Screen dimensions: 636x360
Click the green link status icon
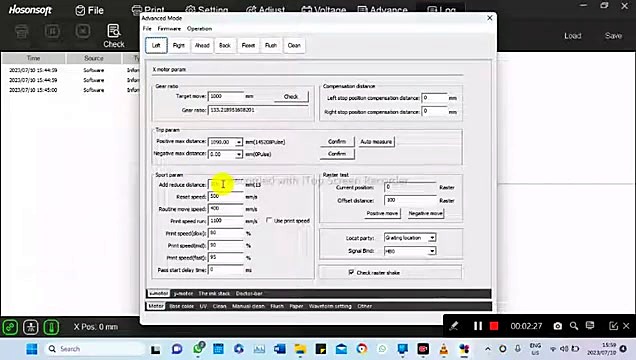pos(10,327)
